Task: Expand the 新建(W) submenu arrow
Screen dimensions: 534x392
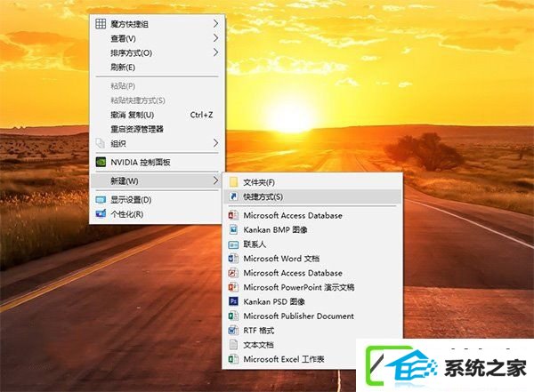Action: point(215,180)
